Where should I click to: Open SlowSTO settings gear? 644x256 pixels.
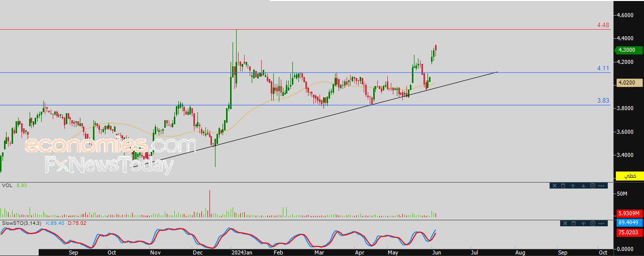[x=593, y=223]
